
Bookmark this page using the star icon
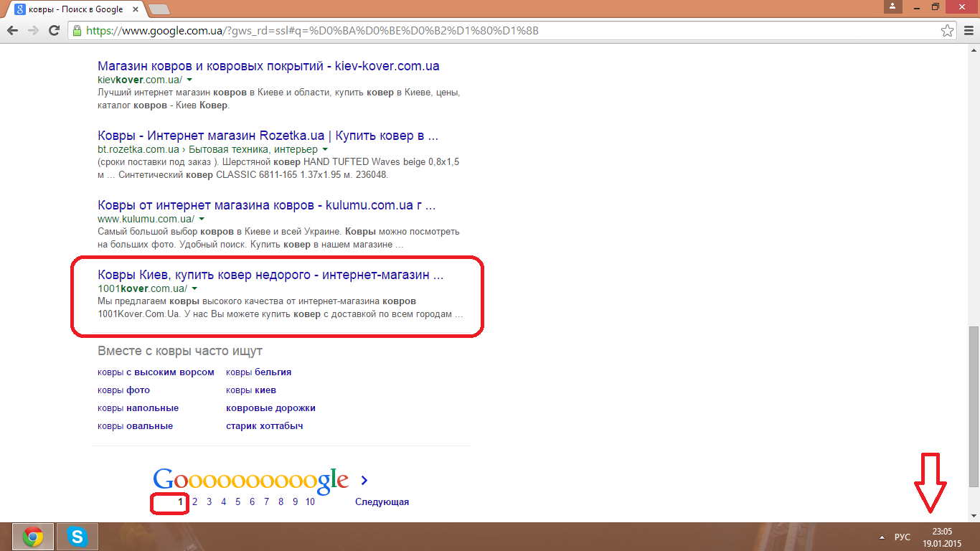pos(947,31)
